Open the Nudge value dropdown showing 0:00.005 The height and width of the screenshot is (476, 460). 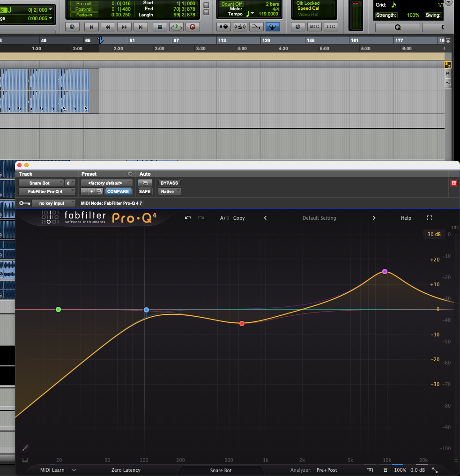[x=51, y=18]
